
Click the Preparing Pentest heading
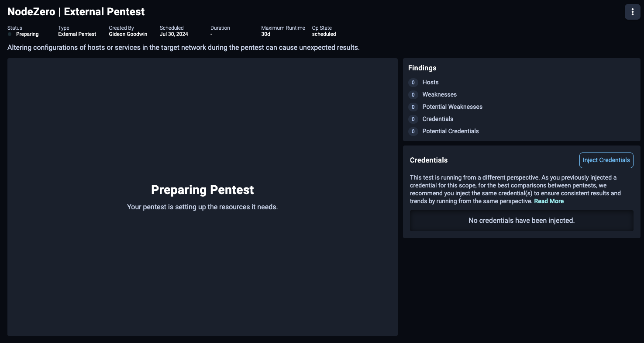point(203,190)
